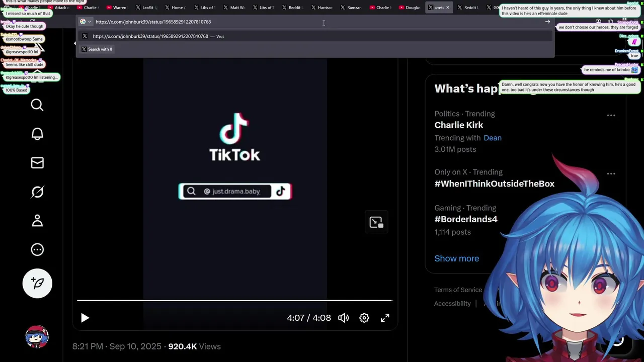Image resolution: width=644 pixels, height=362 pixels.
Task: Click the 4:07 / 4:08 time display
Action: pos(309,318)
